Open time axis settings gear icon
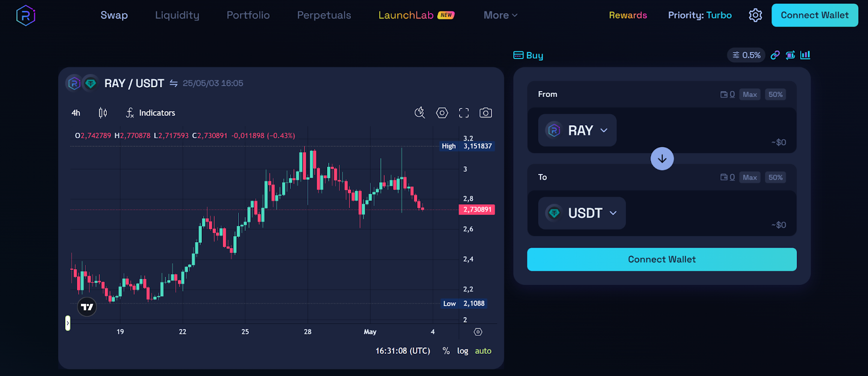Viewport: 868px width, 376px height. 478,332
